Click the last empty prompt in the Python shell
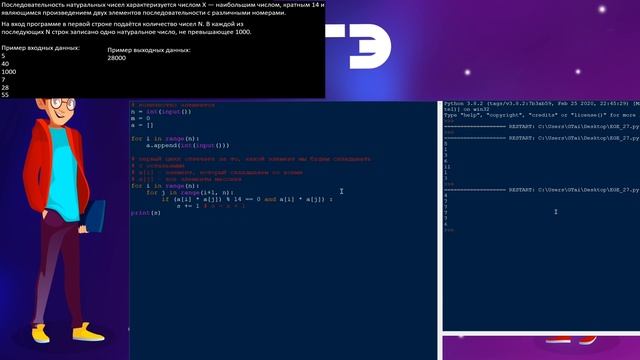 pos(449,230)
